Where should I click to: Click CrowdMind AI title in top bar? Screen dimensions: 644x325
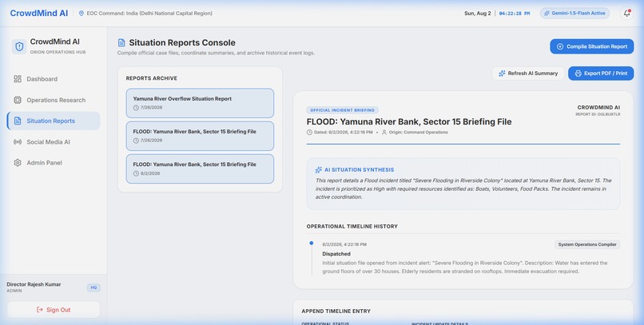point(39,13)
